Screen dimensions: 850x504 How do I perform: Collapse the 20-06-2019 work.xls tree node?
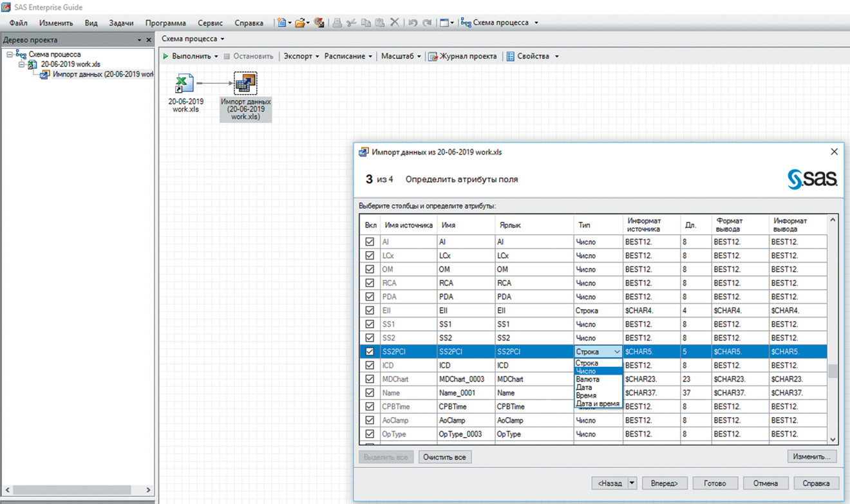coord(21,64)
